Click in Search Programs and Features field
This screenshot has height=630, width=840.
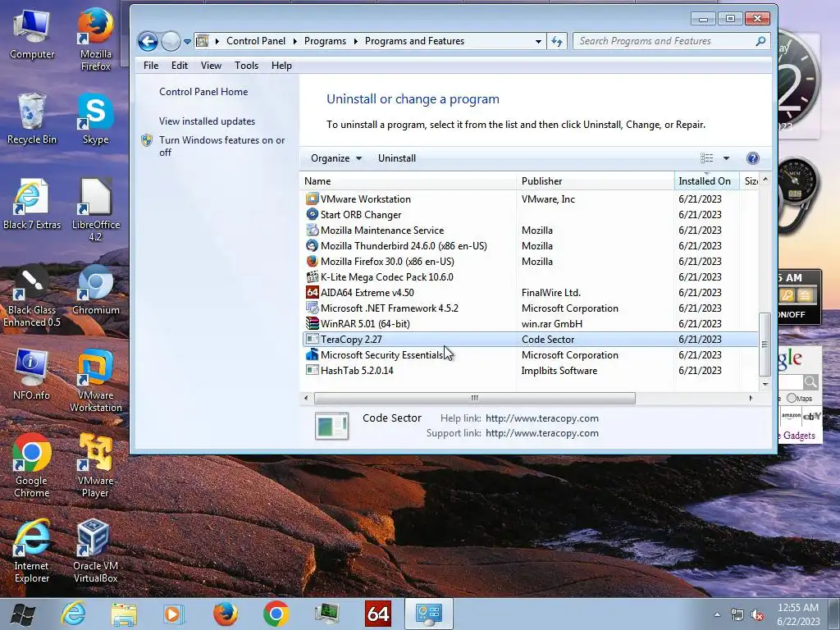(664, 41)
